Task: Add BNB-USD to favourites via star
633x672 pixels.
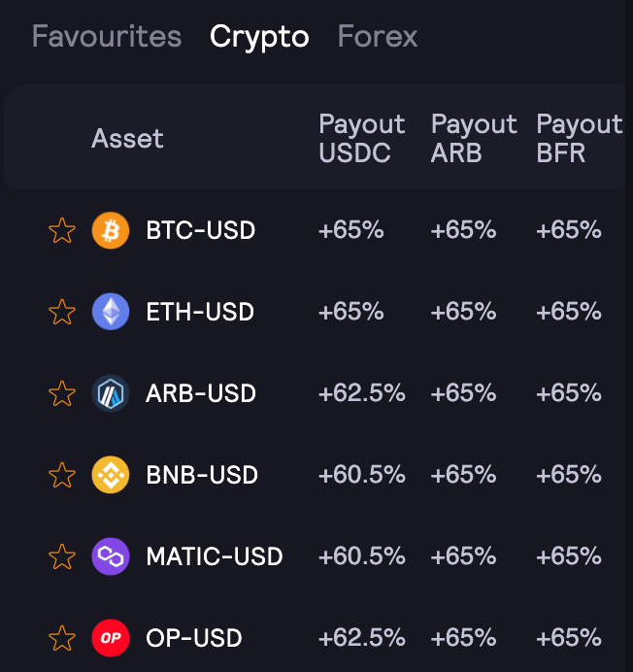Action: pyautogui.click(x=62, y=475)
